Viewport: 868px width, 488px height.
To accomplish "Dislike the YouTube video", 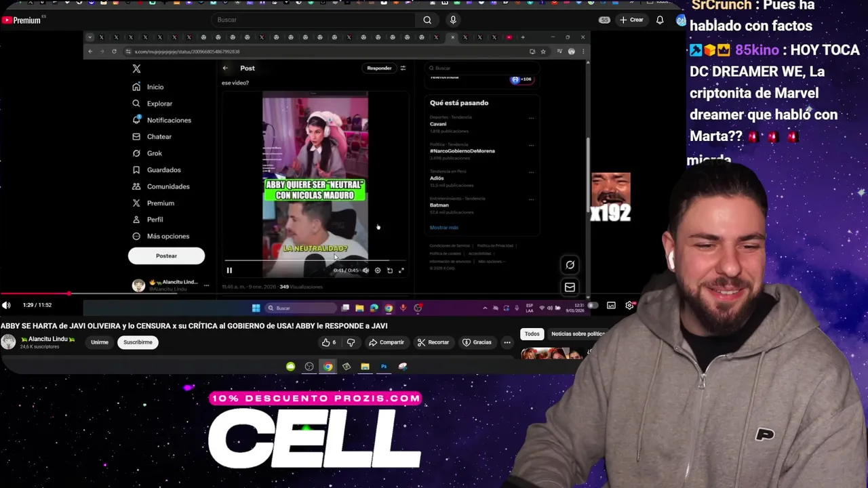I will click(351, 342).
